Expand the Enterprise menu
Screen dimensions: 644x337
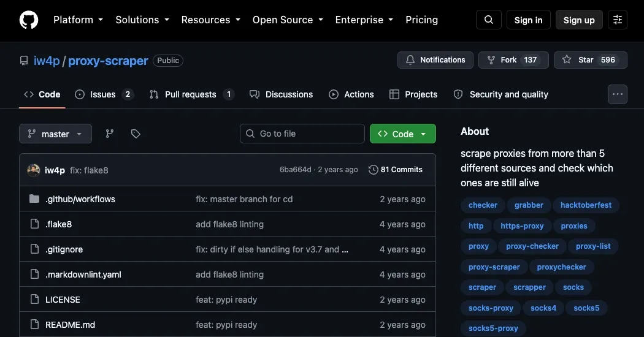pyautogui.click(x=364, y=20)
